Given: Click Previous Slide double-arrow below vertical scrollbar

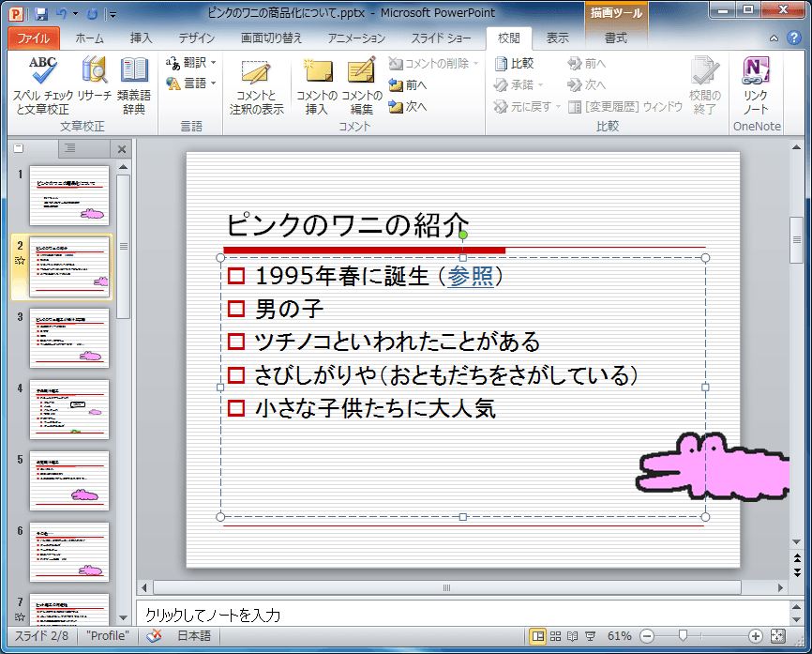Looking at the screenshot, I should 797,557.
